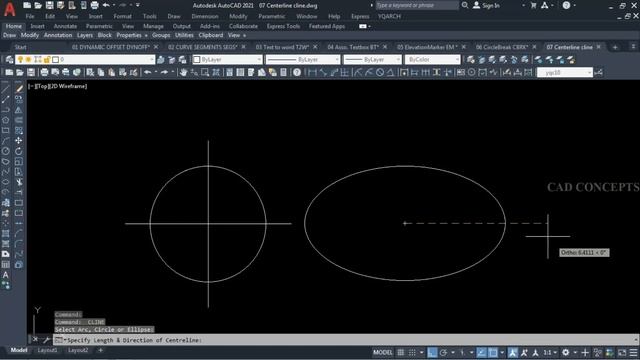Expand the quick access toolbar customize arrow
Screen dimensions: 640x360
[x=138, y=5]
